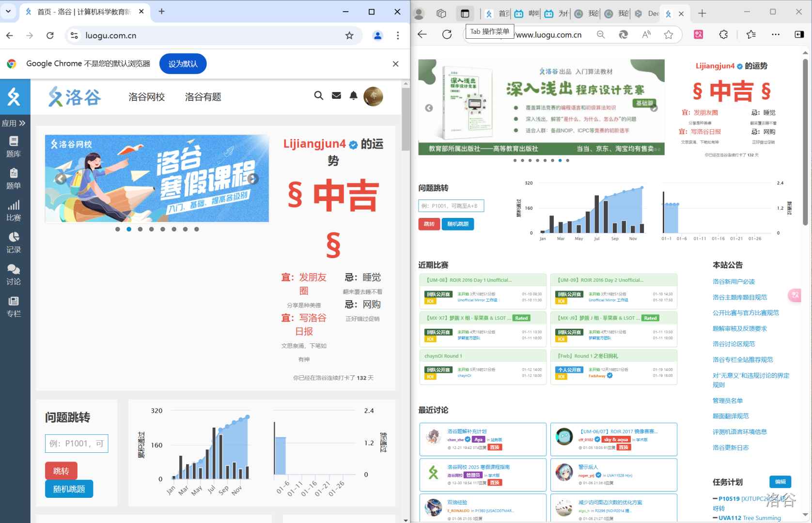
Task: Open 题库 in Luogu sidebar
Action: coord(14,146)
